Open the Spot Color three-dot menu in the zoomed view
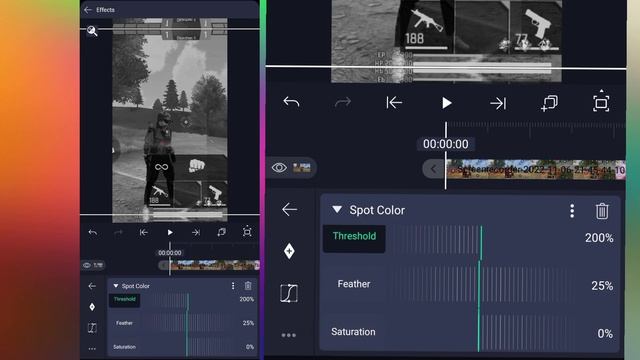 (572, 211)
